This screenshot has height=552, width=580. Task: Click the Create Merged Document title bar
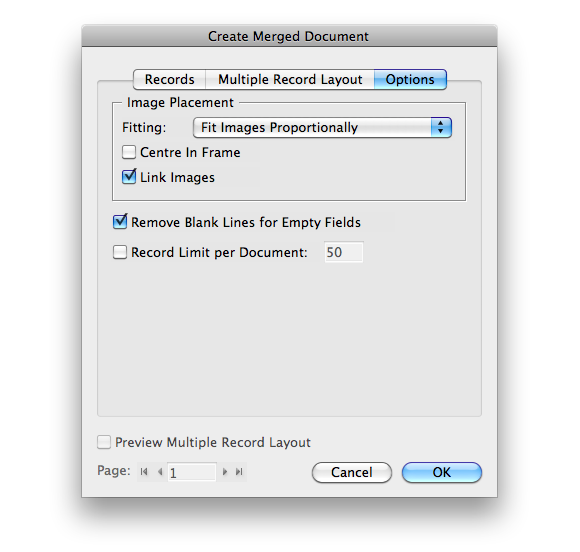point(289,37)
